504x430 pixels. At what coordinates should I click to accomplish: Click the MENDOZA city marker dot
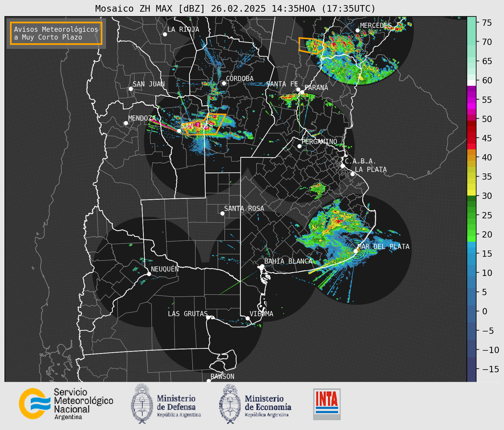click(x=126, y=123)
